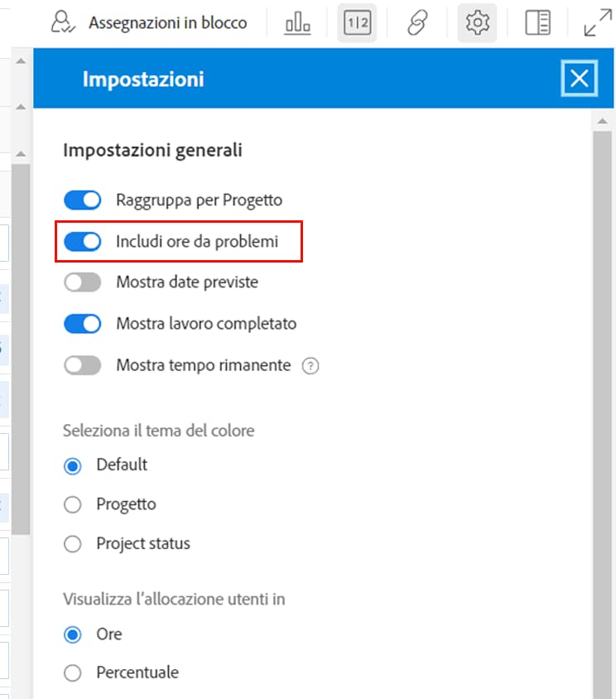Viewport: 616px width, 699px height.
Task: Click the settings panel scroll up arrow
Action: [602, 121]
